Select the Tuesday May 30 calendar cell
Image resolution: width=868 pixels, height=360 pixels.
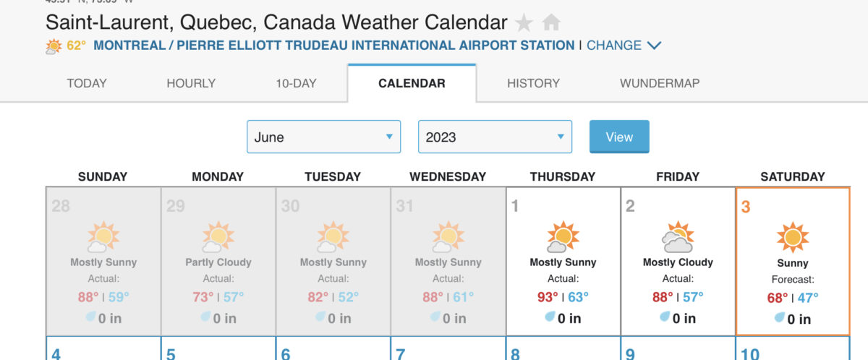[333, 262]
